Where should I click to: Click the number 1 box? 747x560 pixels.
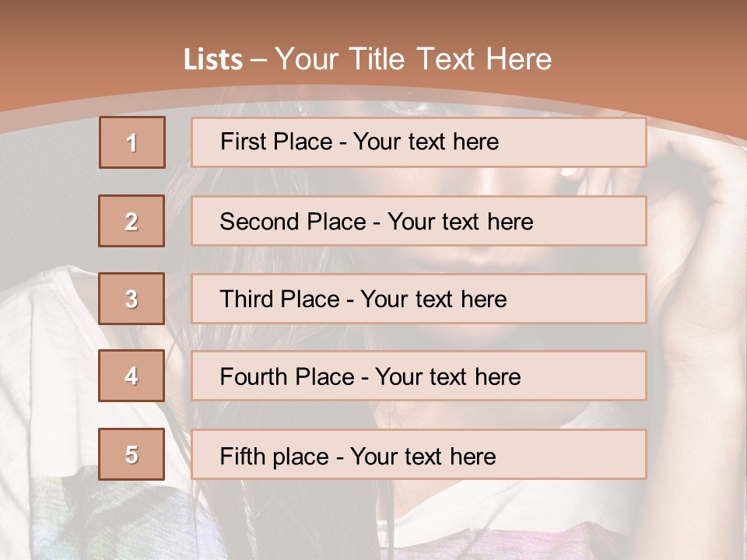132,142
